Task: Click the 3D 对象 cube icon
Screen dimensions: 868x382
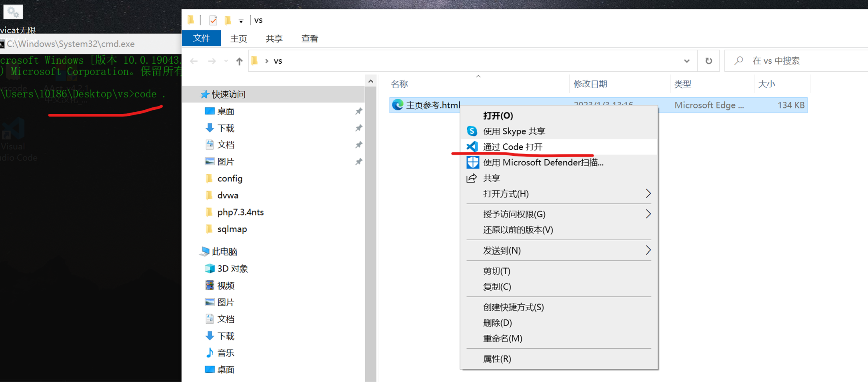Action: [x=209, y=268]
